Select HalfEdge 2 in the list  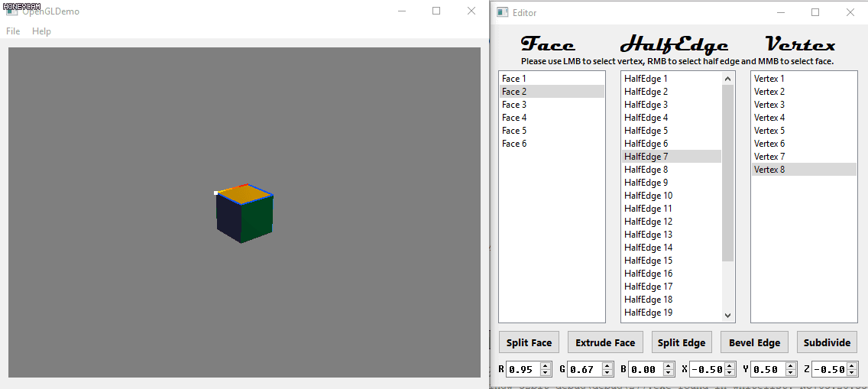pos(672,91)
